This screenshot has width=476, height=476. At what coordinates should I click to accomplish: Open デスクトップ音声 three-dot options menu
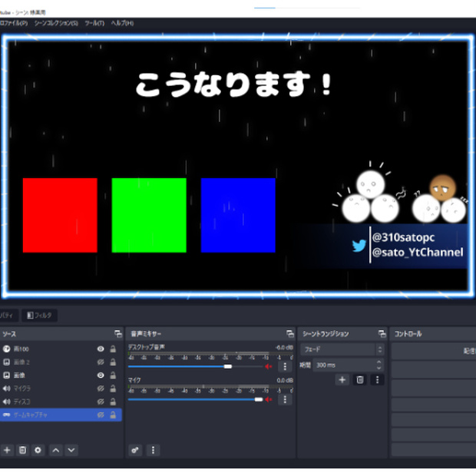tap(285, 366)
